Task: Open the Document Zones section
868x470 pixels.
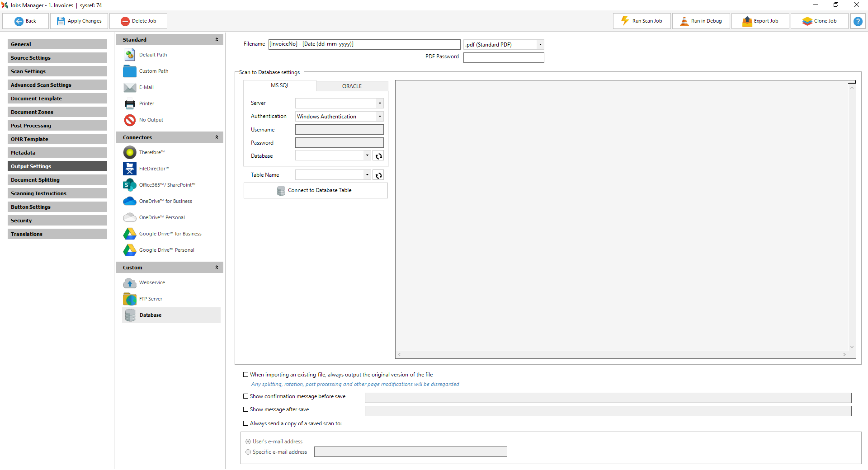Action: (57, 112)
